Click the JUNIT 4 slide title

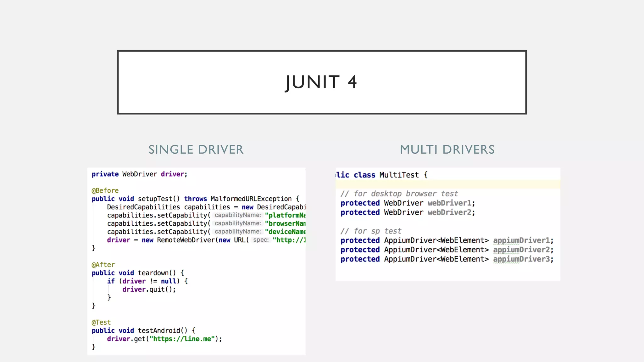click(321, 82)
